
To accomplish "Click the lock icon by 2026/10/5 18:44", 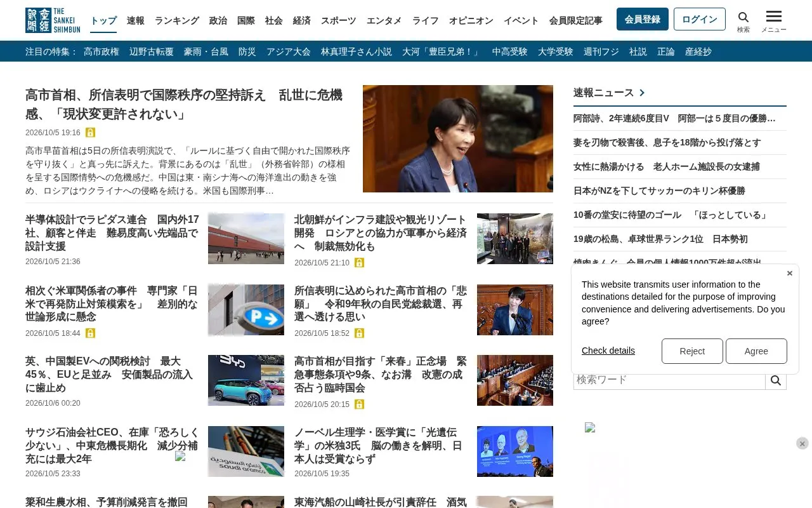I will [x=90, y=333].
